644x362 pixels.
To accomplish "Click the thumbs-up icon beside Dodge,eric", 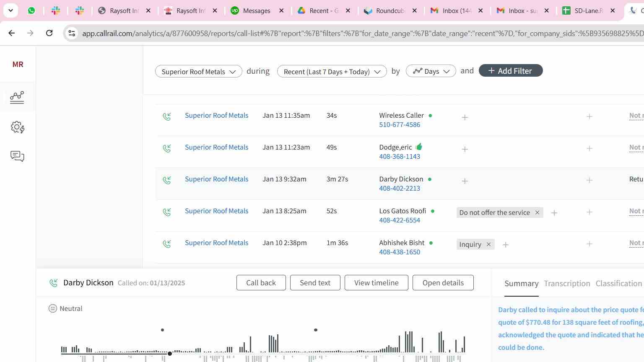I will click(419, 147).
